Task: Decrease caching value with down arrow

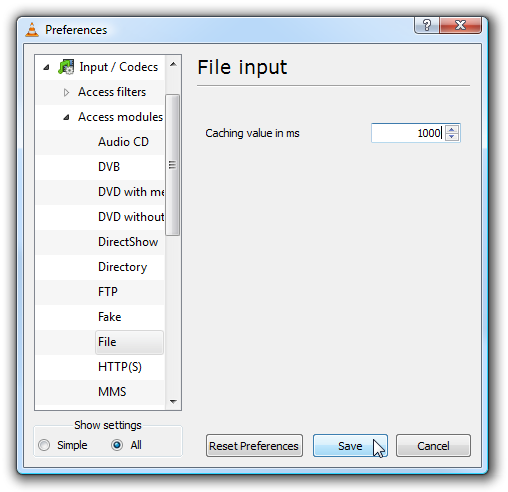Action: point(452,137)
